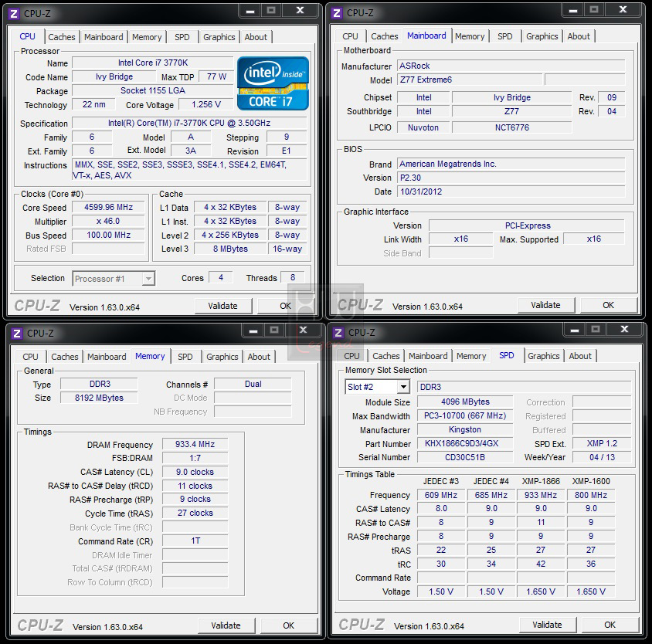
Task: Click Validate in the Mainboard tab window
Action: tap(546, 305)
